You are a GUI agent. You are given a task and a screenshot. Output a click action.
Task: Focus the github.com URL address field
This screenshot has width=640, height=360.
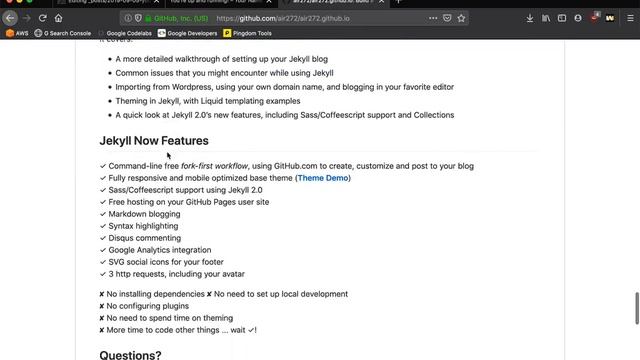point(282,18)
